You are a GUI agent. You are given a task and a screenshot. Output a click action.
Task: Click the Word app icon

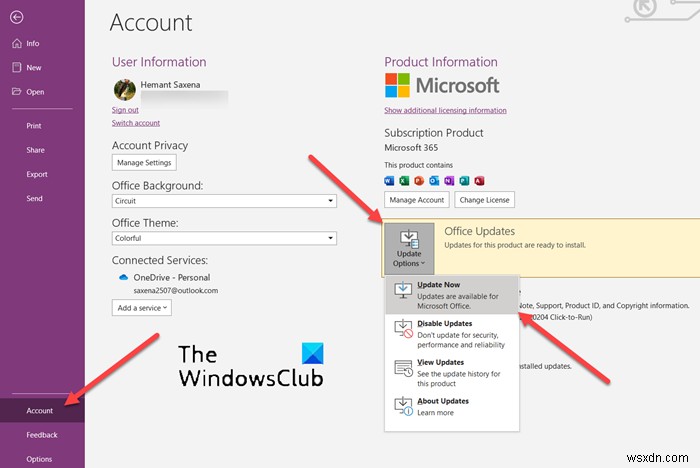[389, 180]
